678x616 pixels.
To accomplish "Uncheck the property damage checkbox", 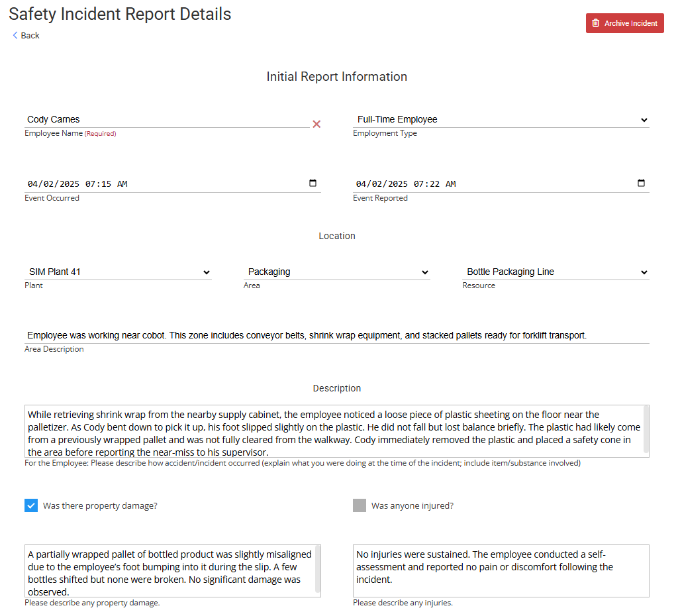I will click(x=31, y=505).
